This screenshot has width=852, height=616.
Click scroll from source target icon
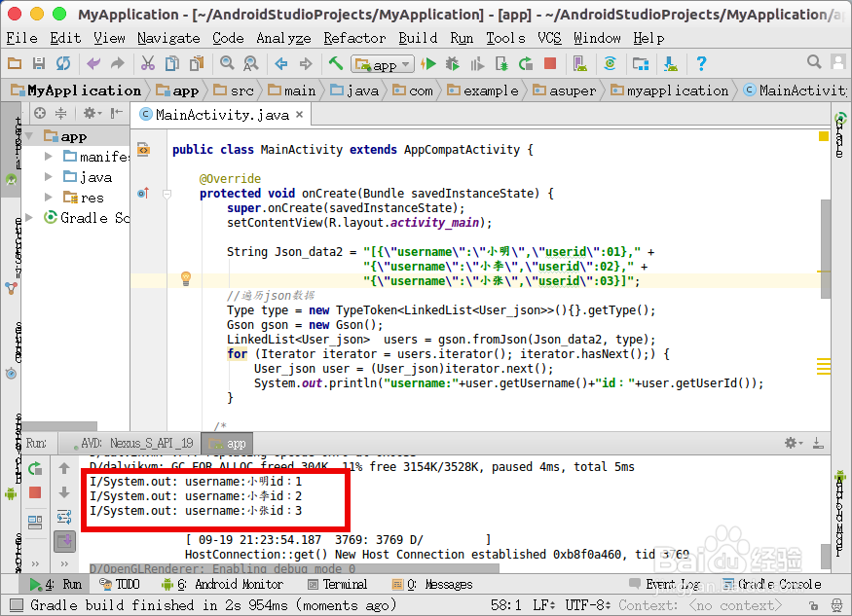click(x=40, y=113)
